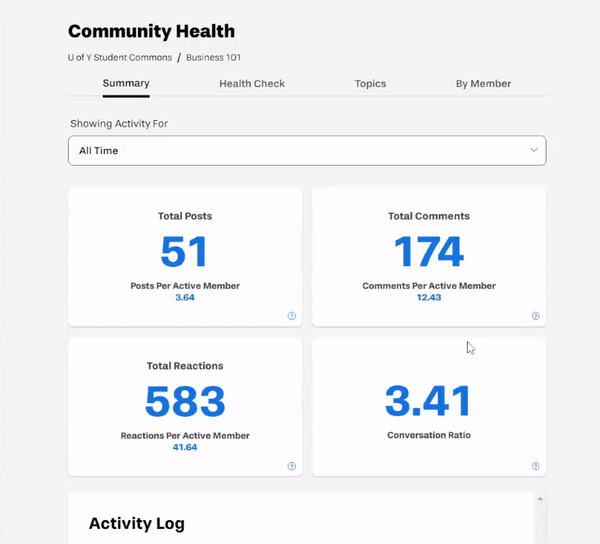The width and height of the screenshot is (600, 544).
Task: Expand the dropdown using its chevron arrow
Action: pyautogui.click(x=533, y=150)
